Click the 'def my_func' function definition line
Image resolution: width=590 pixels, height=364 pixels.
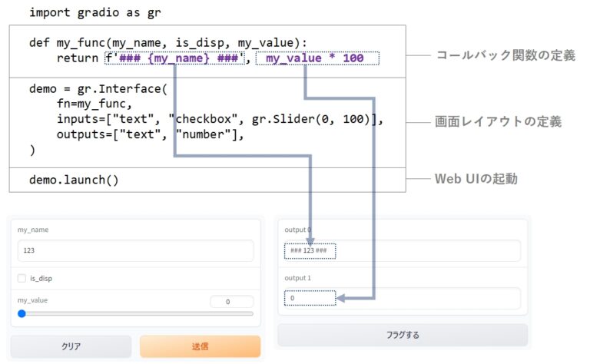(x=167, y=42)
